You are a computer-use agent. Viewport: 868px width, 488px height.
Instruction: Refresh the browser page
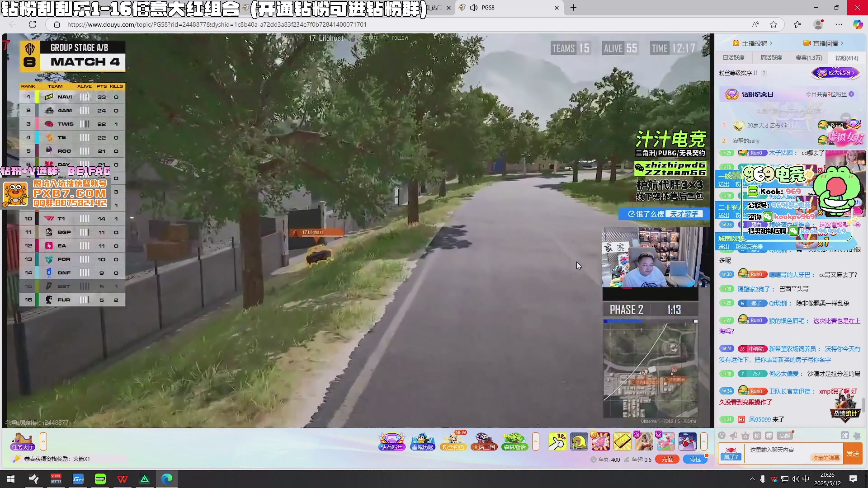click(x=33, y=24)
